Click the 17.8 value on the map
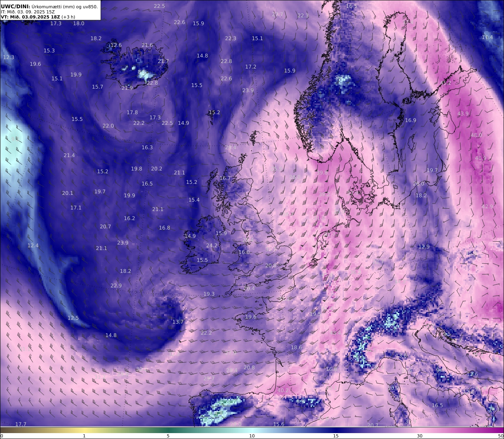Image resolution: width=504 pixels, height=439 pixels. point(132,112)
